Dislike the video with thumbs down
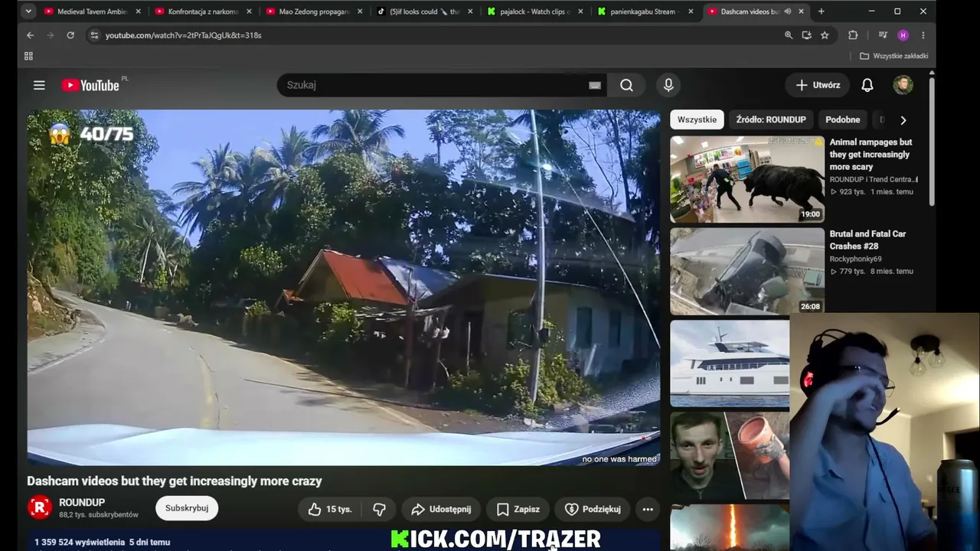980x551 pixels. 379,509
